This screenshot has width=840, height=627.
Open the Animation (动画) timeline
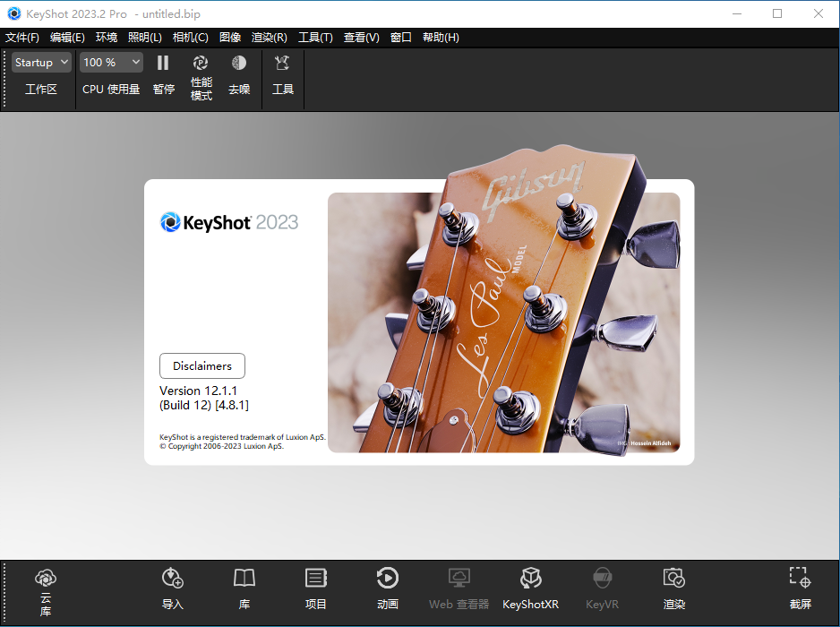coord(388,588)
